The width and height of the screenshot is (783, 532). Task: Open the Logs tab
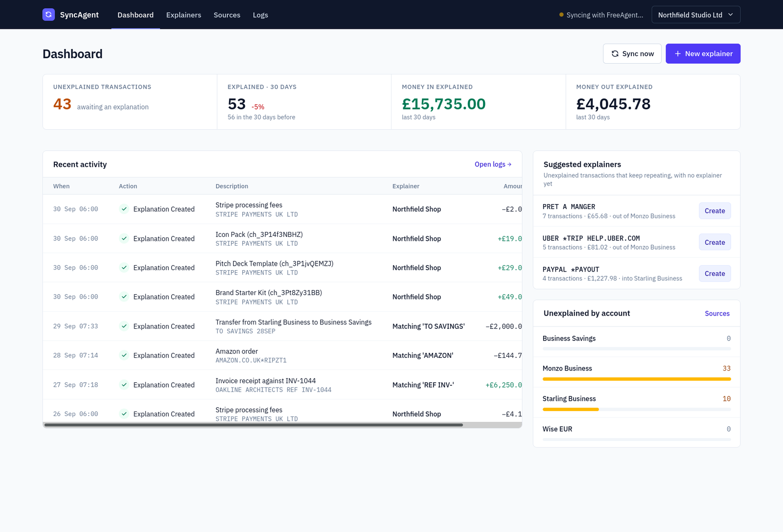coord(260,15)
